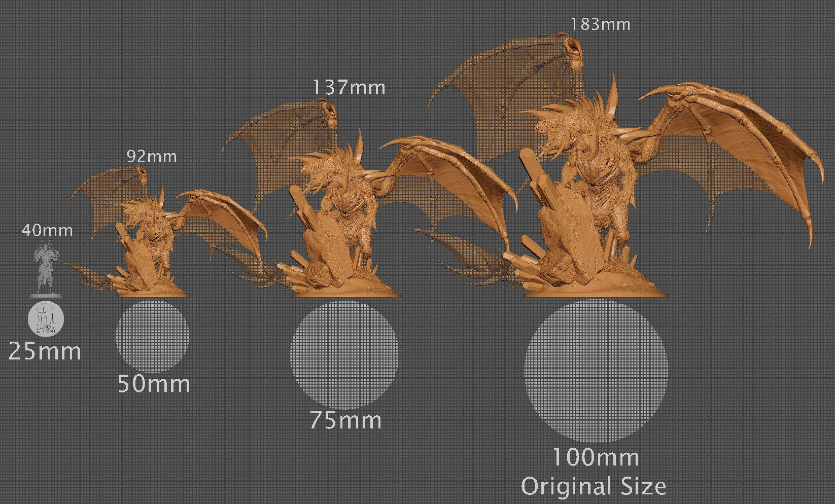Click the 40mm height label
The image size is (835, 504).
47,231
